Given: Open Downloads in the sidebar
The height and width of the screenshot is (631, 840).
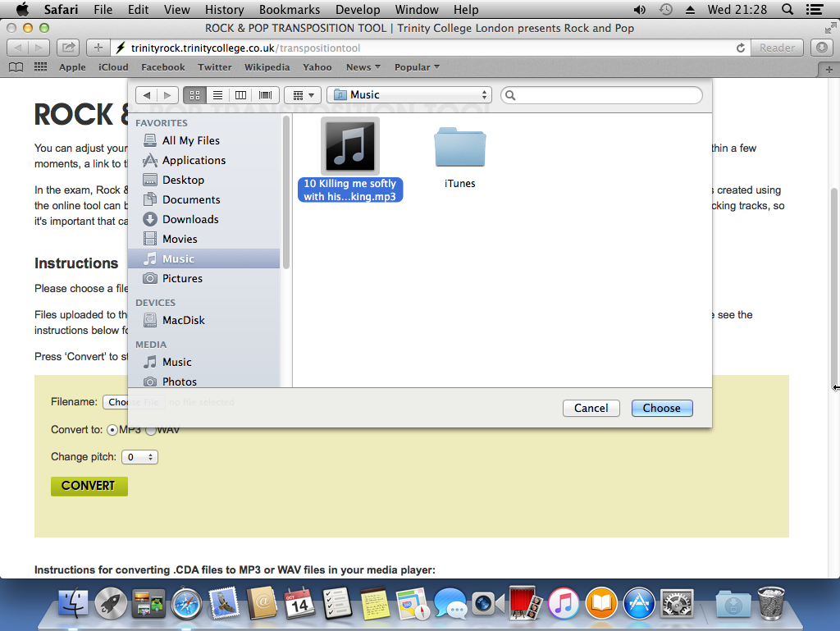Looking at the screenshot, I should (203, 219).
